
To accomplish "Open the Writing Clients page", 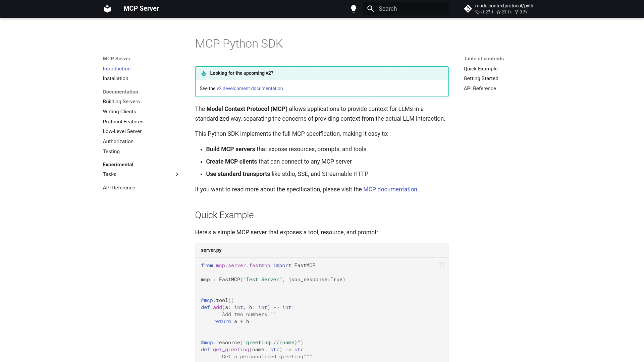I will (x=119, y=112).
